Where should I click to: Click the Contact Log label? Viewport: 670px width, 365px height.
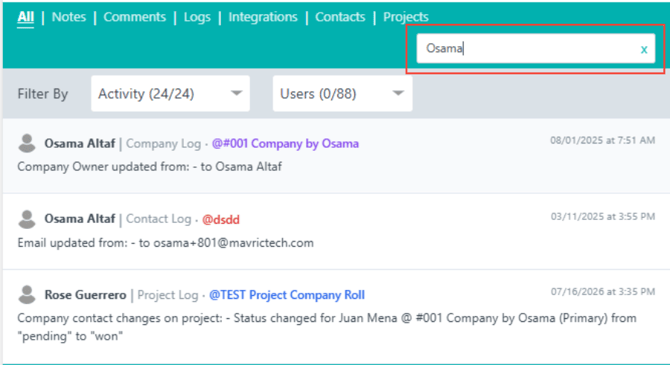point(159,219)
